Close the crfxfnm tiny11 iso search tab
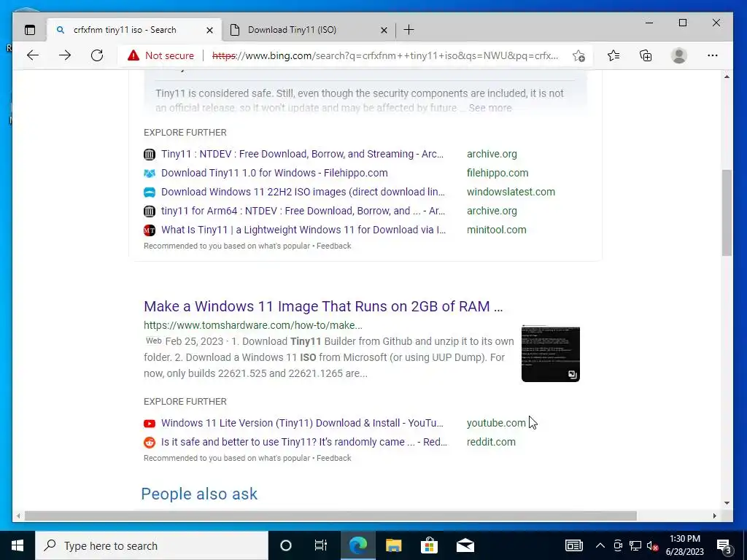The image size is (747, 560). (209, 30)
